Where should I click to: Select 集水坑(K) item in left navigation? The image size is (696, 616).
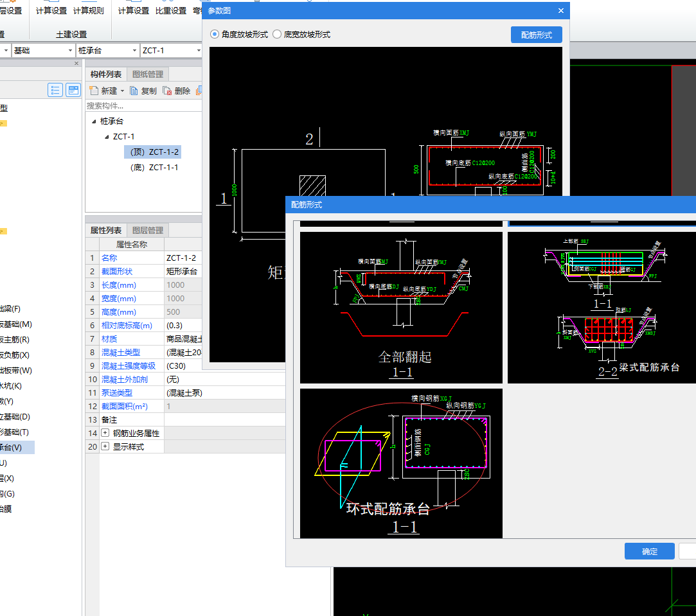pos(11,385)
